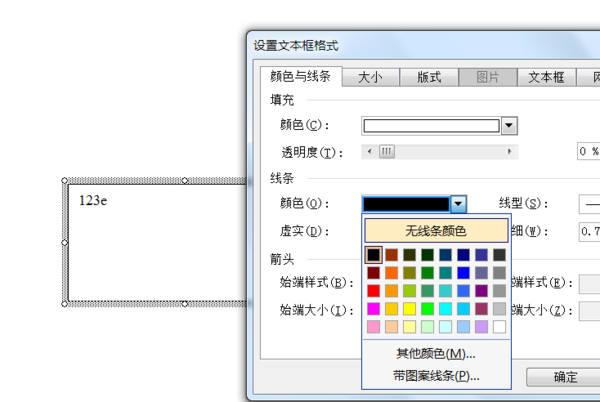Switch to the 文本框 tab

coord(546,78)
